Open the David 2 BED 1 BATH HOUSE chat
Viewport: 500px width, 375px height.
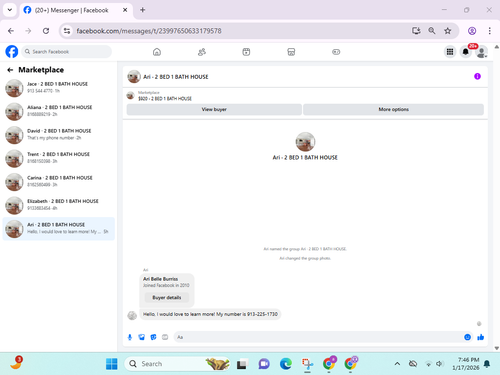[x=59, y=135]
